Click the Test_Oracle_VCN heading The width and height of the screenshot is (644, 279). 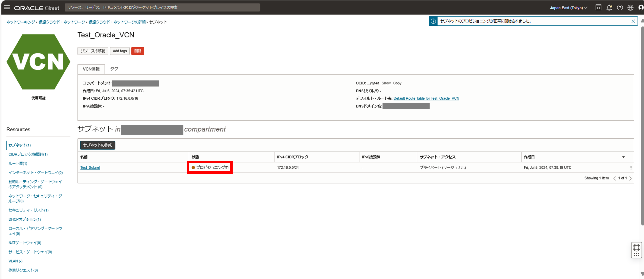pos(106,35)
